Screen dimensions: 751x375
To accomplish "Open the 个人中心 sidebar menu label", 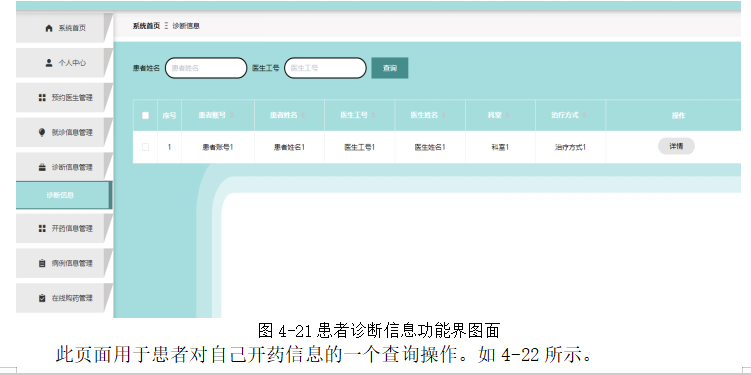I will [72, 63].
